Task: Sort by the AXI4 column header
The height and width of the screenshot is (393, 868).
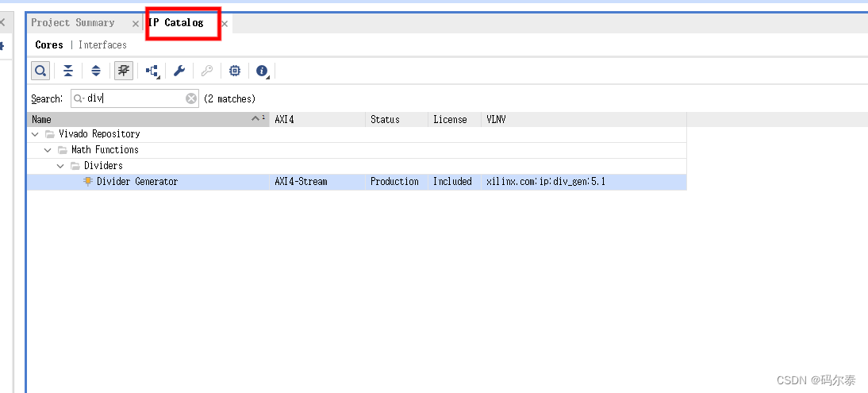Action: [317, 119]
